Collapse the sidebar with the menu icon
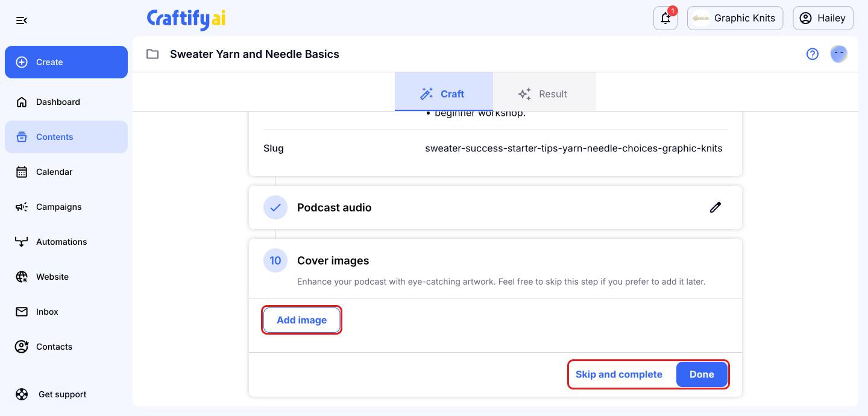868x416 pixels. 22,20
